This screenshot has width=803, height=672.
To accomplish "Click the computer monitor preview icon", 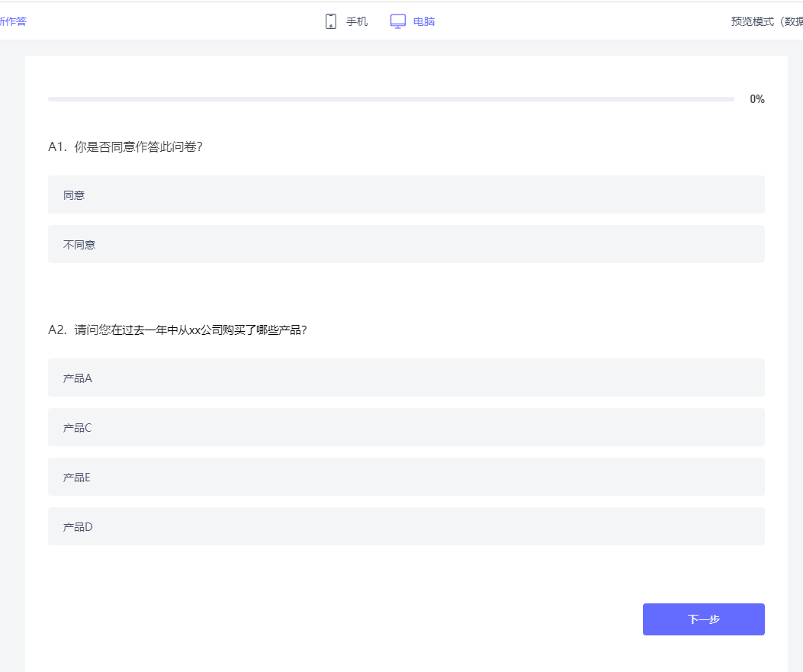I will click(398, 21).
